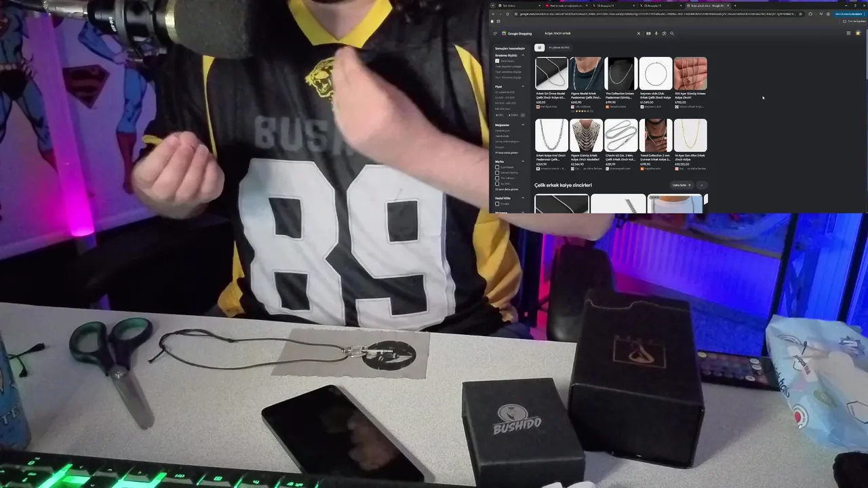868x488 pixels.
Task: Open the tab search dropdown arrow
Action: 493,5
